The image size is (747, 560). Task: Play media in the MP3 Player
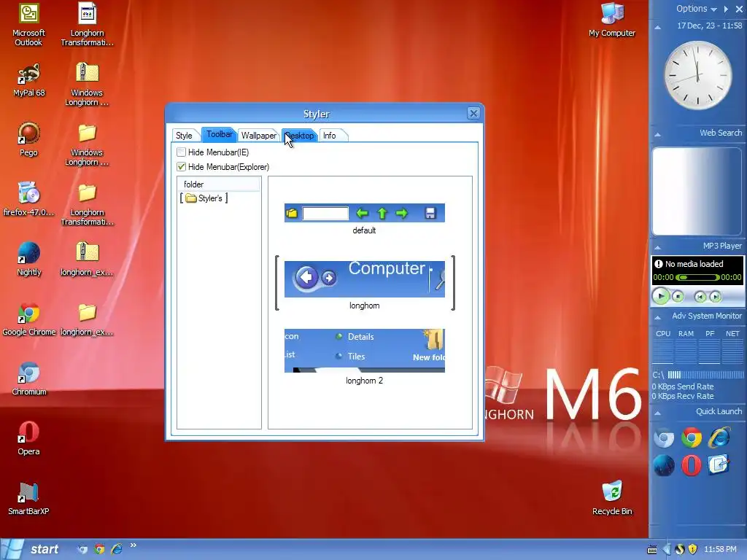[661, 296]
